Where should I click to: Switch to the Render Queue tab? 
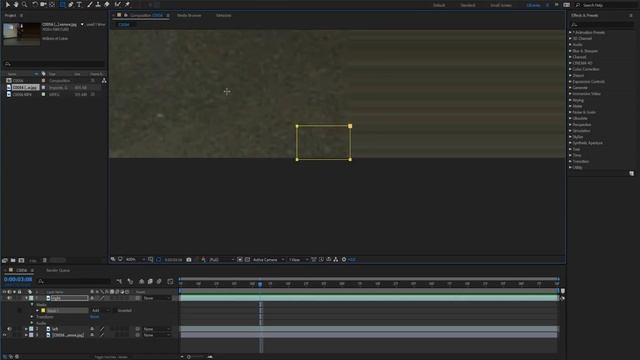pyautogui.click(x=58, y=271)
